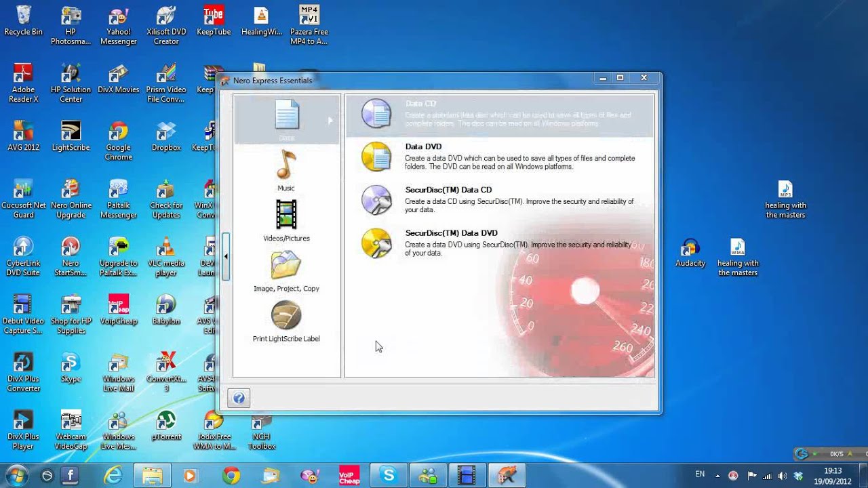The height and width of the screenshot is (488, 868).
Task: Open LightScribe desktop shortcut
Action: [71, 136]
